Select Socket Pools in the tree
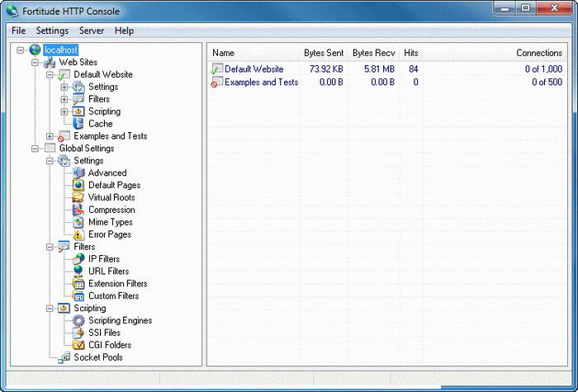The height and width of the screenshot is (392, 578). coord(98,357)
